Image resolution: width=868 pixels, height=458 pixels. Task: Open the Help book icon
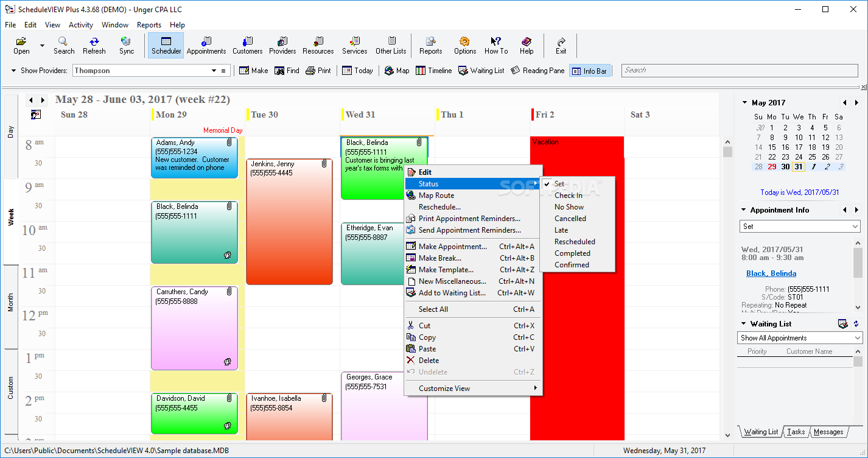(x=527, y=46)
